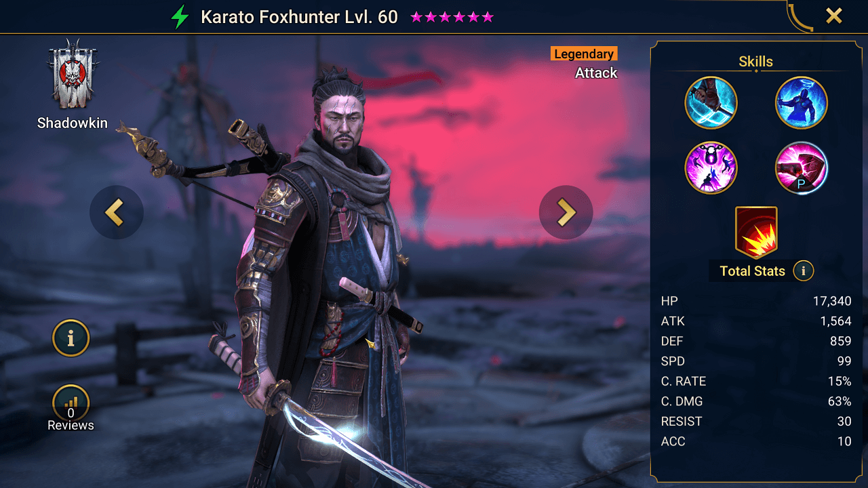Select the HP stat row
Viewport: 868px width, 488px height.
pyautogui.click(x=756, y=301)
